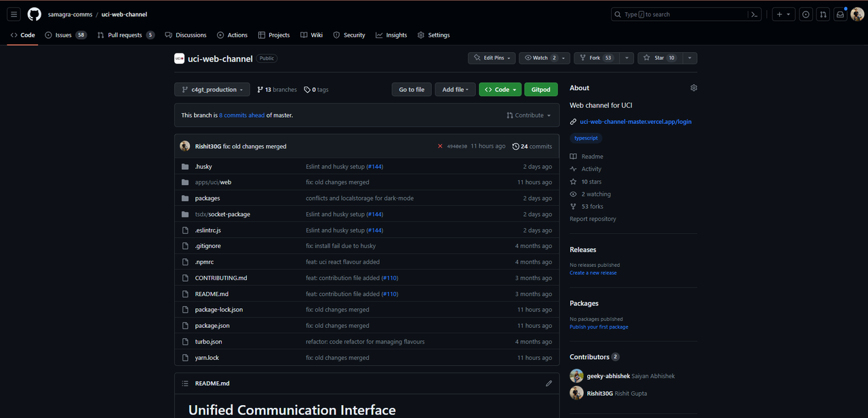The width and height of the screenshot is (868, 418).
Task: Open the geeky-abhishek contributor avatar
Action: point(576,376)
